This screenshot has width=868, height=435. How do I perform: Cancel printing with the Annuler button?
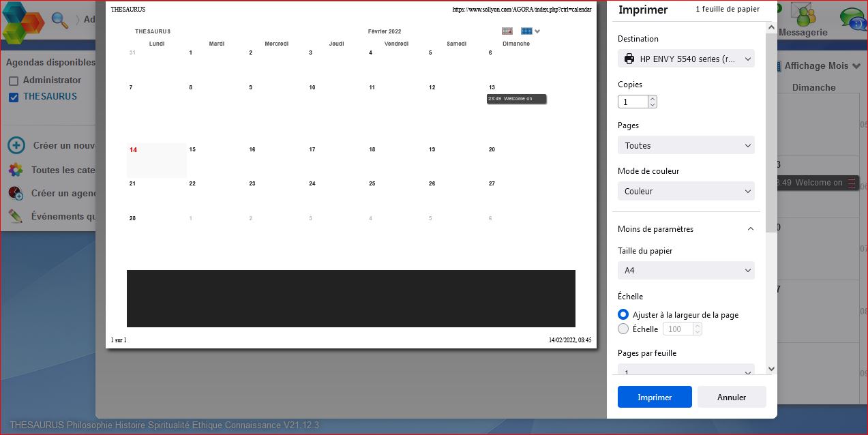pos(731,397)
